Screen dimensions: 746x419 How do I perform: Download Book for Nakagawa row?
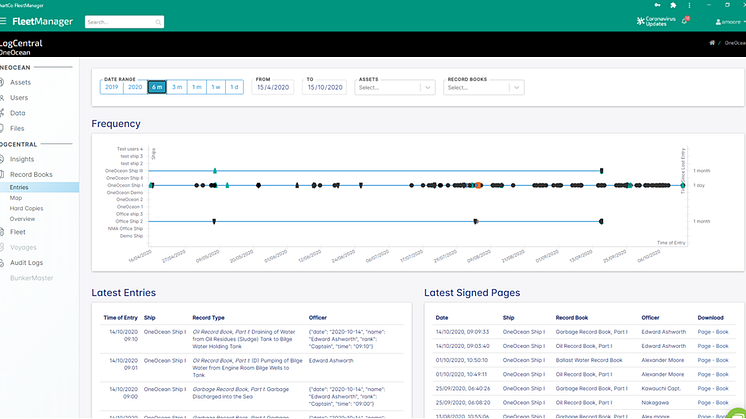pyautogui.click(x=722, y=403)
